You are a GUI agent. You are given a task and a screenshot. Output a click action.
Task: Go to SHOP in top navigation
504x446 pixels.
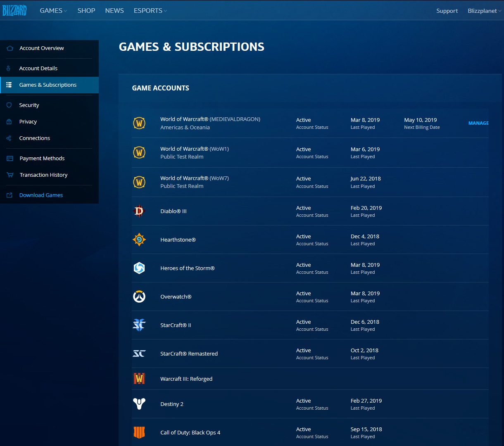click(86, 11)
